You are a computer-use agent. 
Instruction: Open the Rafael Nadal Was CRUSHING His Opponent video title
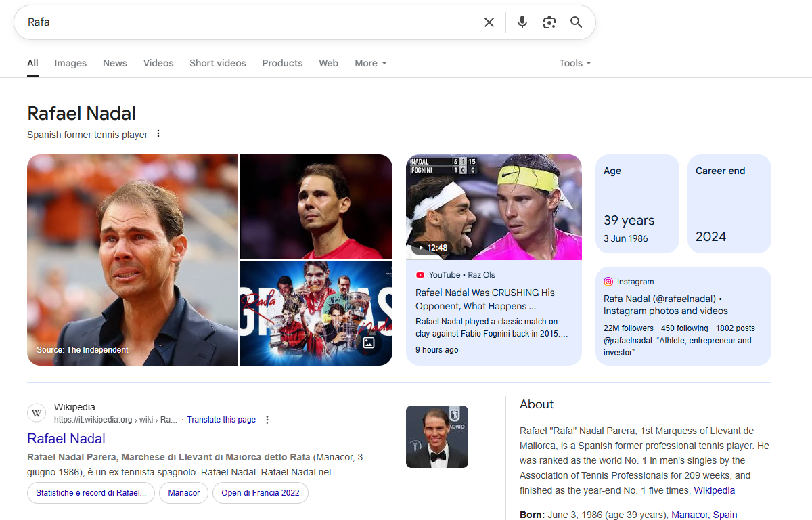pos(485,299)
